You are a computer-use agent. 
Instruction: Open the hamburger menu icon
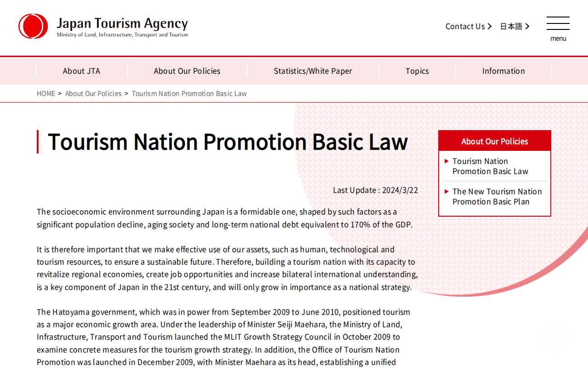[x=558, y=23]
